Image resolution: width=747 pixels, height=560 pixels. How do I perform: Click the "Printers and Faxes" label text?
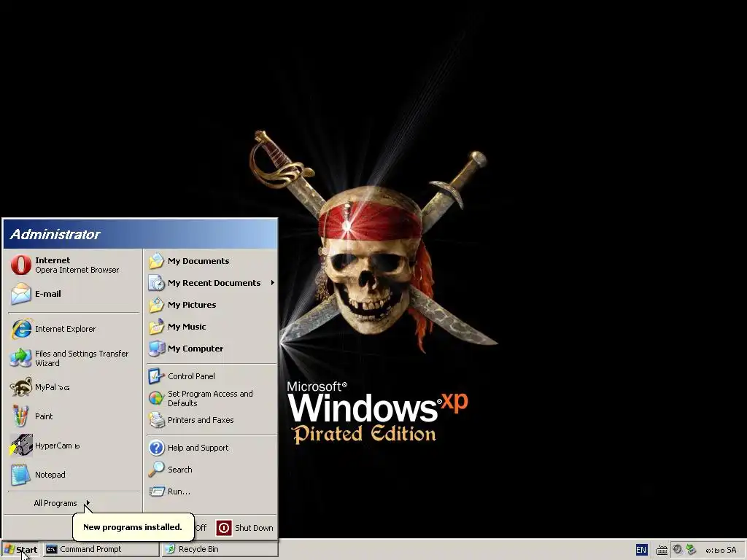coord(201,420)
